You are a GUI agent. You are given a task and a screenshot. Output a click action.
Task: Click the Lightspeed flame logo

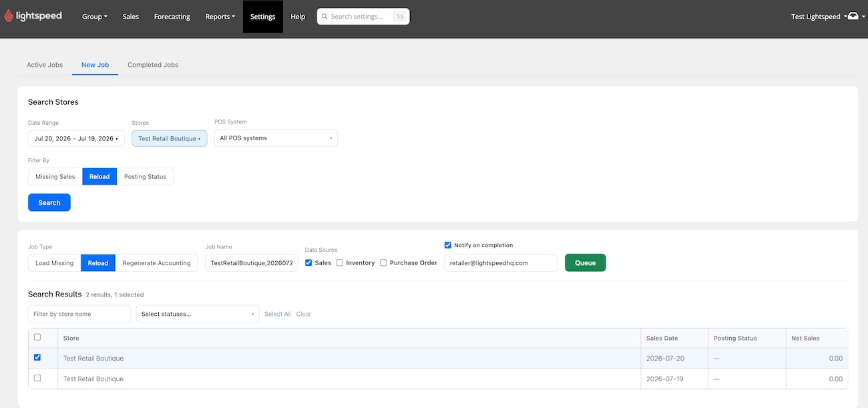pos(9,16)
